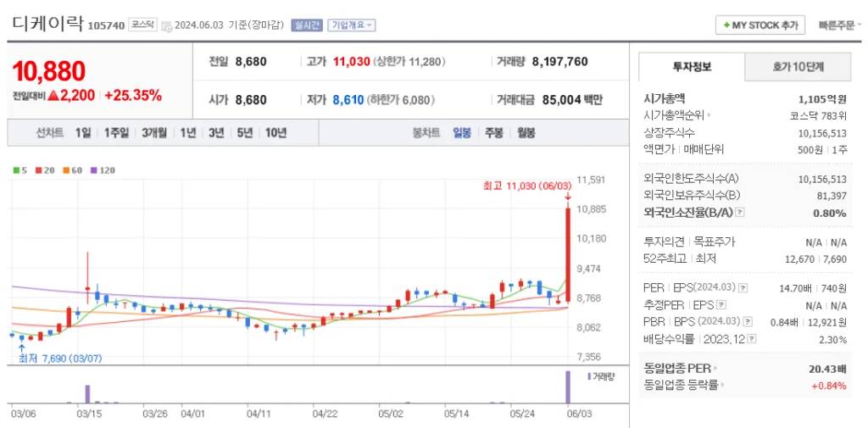Select the 5년 line chart period

click(x=245, y=133)
